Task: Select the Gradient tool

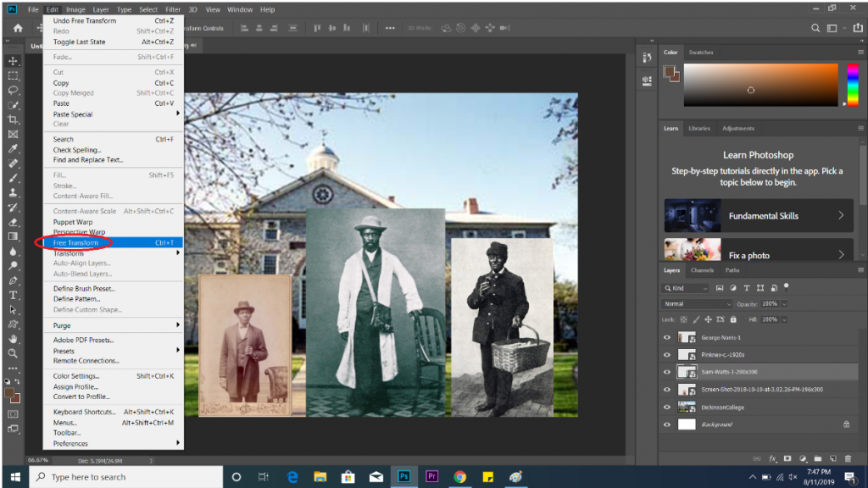Action: tap(13, 237)
